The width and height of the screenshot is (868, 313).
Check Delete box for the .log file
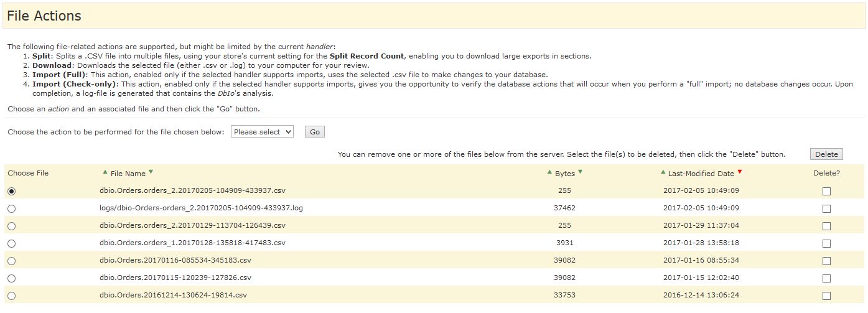(826, 209)
